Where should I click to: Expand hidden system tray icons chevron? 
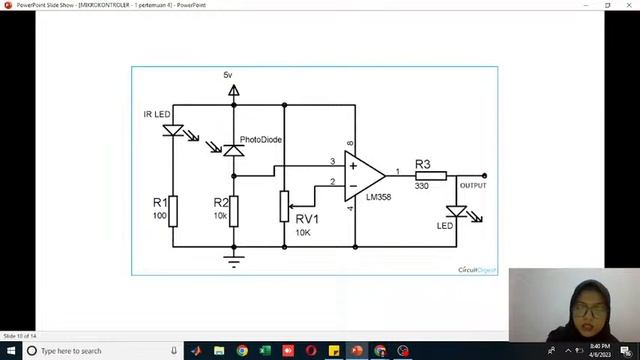[x=568, y=351]
